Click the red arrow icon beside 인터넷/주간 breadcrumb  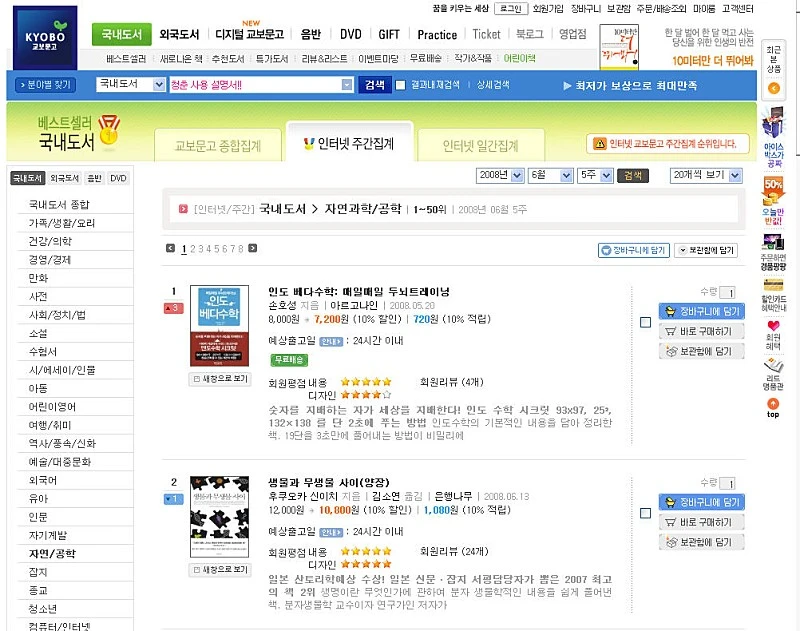pos(183,209)
